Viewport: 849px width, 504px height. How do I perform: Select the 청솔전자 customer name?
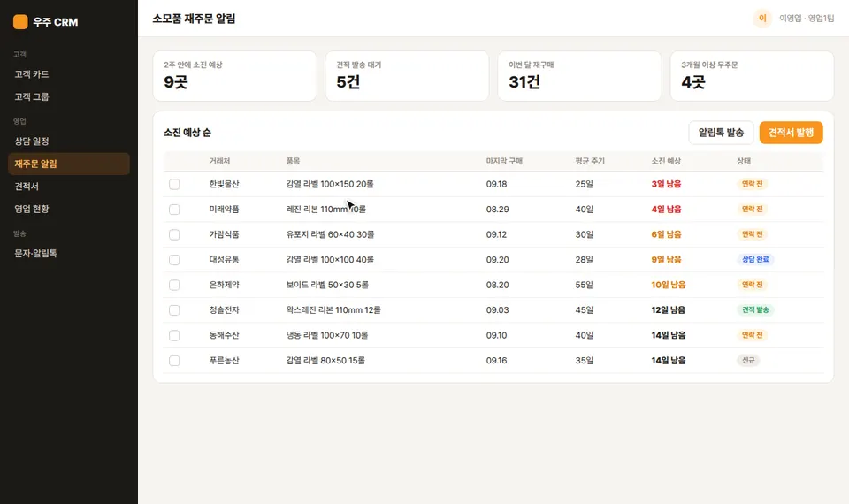224,310
